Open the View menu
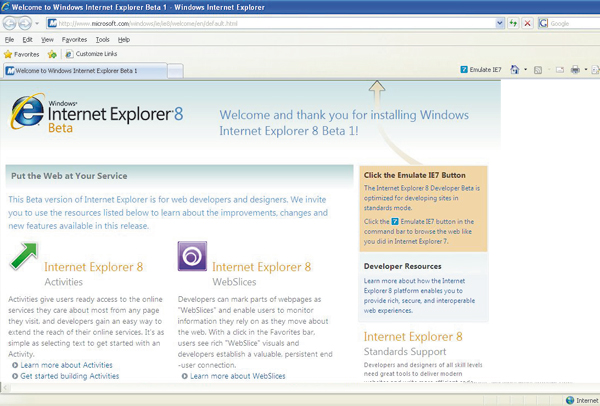Image resolution: width=600 pixels, height=406 pixels. click(x=47, y=39)
